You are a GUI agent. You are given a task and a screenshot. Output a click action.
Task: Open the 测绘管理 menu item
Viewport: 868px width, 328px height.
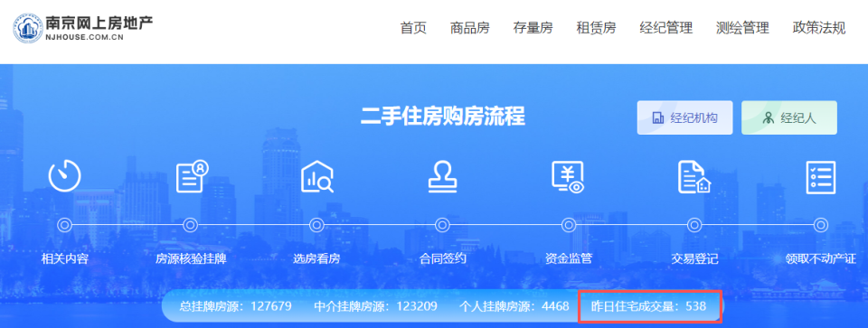742,28
